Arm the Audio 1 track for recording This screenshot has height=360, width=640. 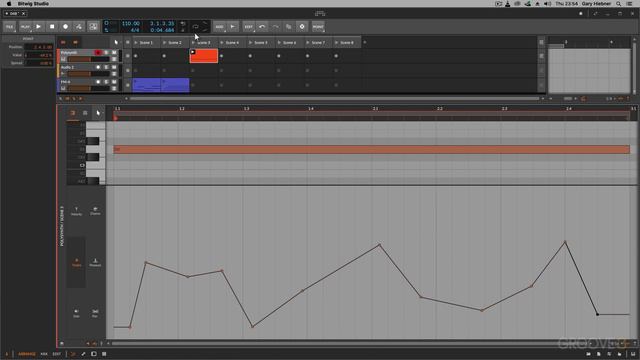click(98, 67)
